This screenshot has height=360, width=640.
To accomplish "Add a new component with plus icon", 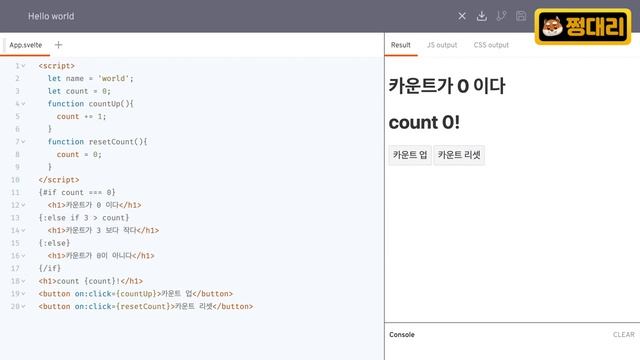I will pos(58,44).
